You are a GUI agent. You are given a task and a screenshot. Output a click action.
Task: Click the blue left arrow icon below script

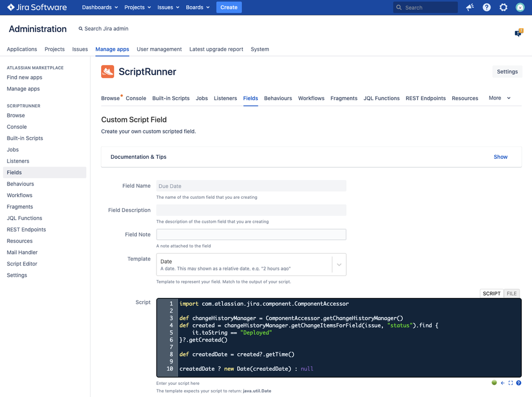[x=503, y=383]
